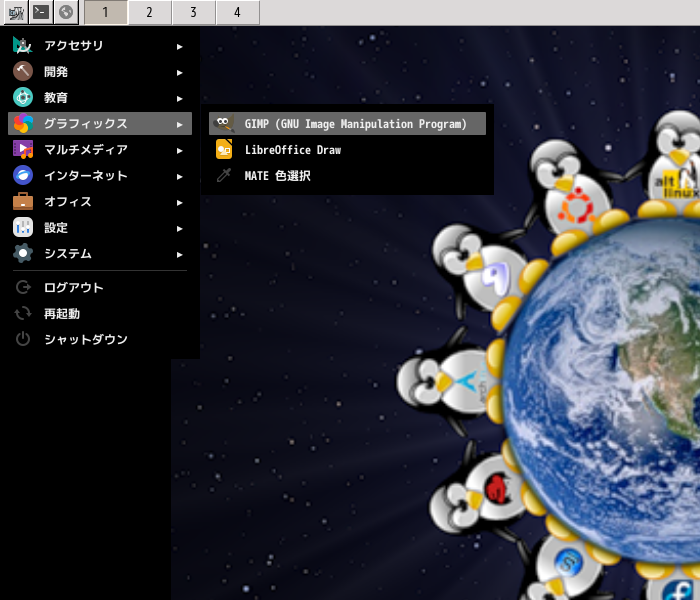The image size is (700, 600).
Task: Click 再起動 to restart the system
Action: point(61,314)
